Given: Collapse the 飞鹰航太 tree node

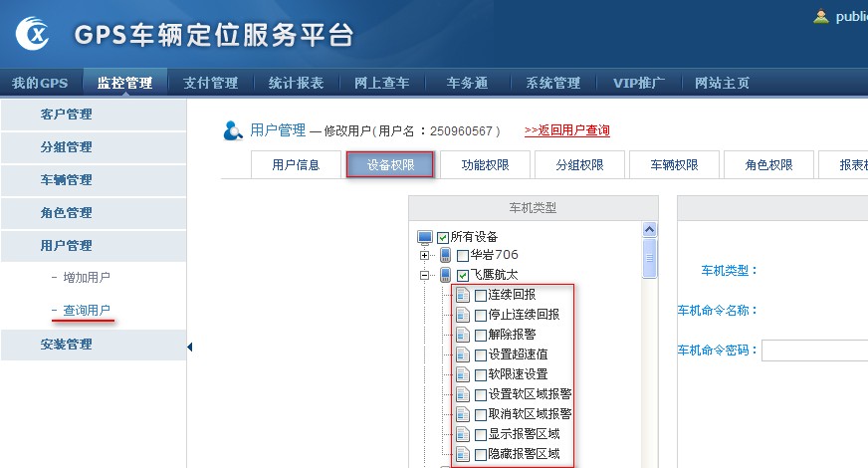Looking at the screenshot, I should [x=424, y=276].
